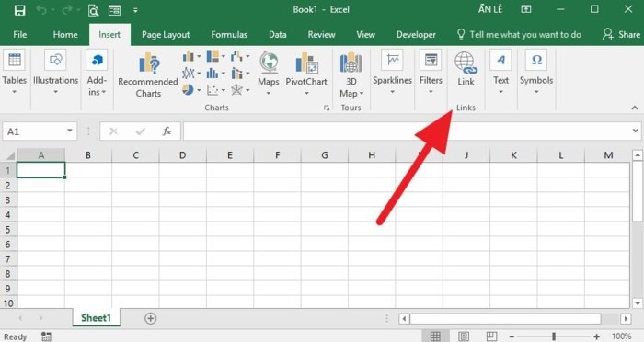Insert a pie or doughnut chart
644x342 pixels.
click(188, 89)
